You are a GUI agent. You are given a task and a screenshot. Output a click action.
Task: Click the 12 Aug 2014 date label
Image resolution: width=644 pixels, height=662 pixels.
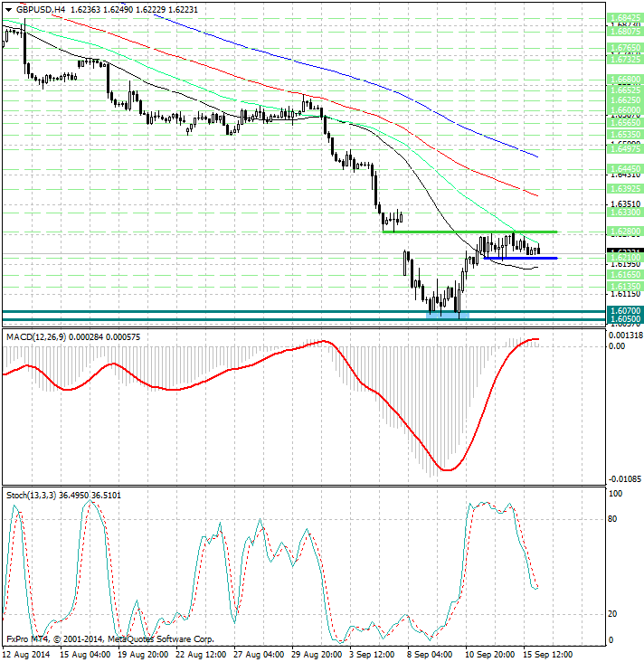click(x=26, y=655)
